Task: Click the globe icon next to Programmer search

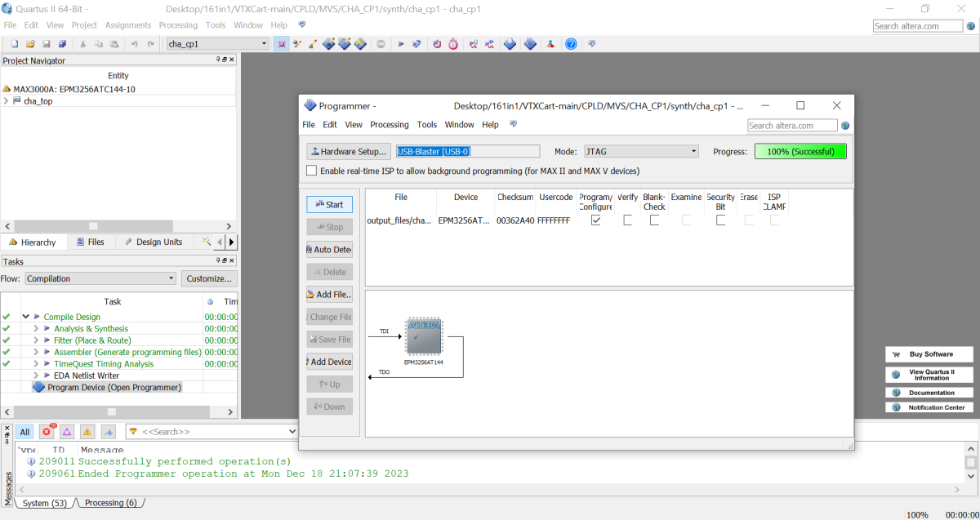Action: (845, 126)
